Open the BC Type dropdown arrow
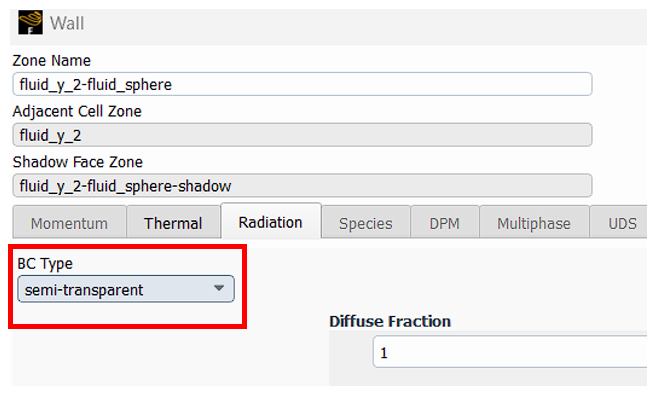Screen dimensions: 651x396 (219, 288)
